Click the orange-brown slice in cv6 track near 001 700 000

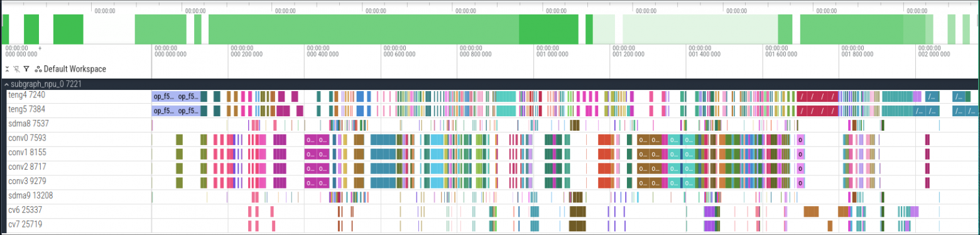(812, 211)
